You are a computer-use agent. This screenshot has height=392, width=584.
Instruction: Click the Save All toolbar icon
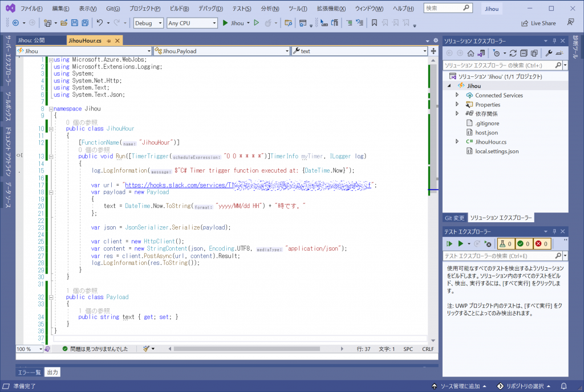point(84,23)
